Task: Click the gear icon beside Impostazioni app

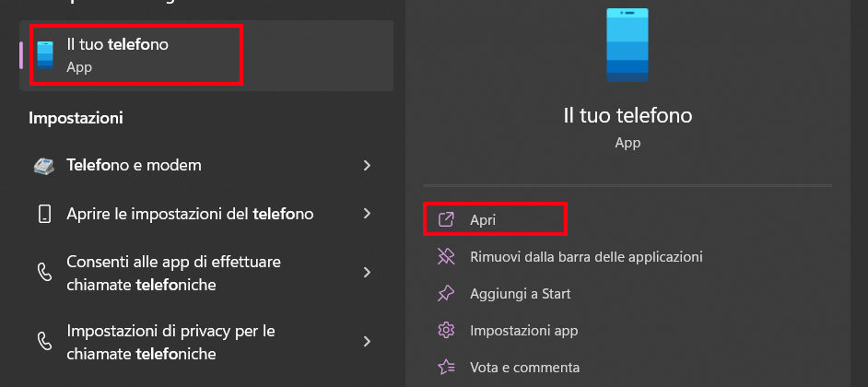Action: 446,330
